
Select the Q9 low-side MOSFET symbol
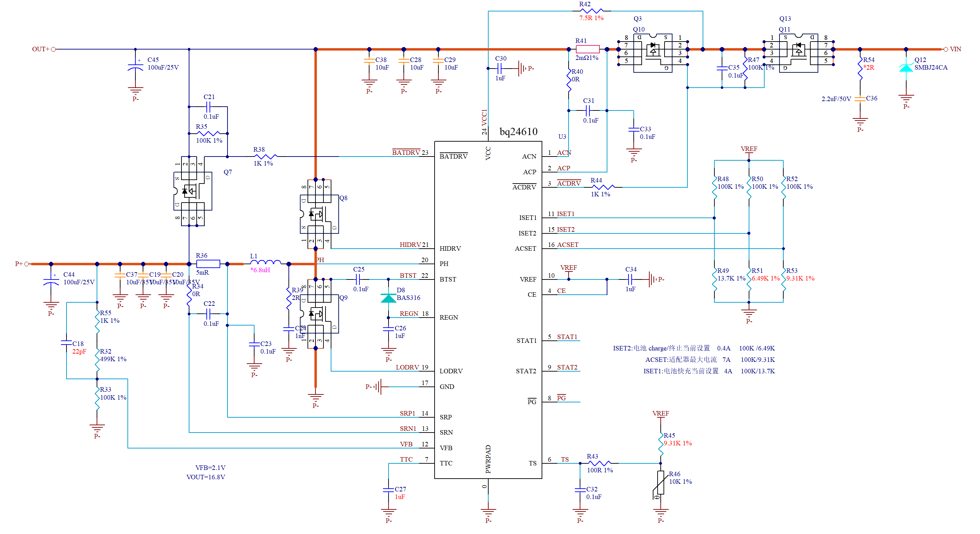click(319, 313)
